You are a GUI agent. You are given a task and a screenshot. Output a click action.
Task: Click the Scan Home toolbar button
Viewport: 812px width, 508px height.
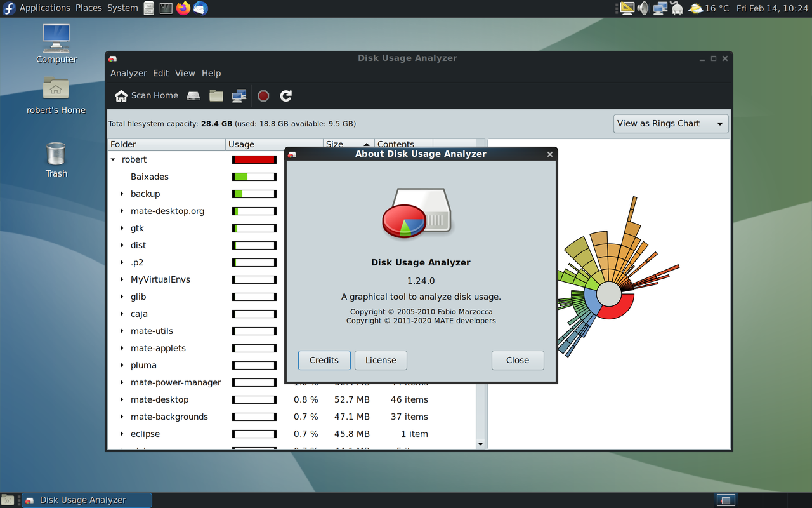pyautogui.click(x=147, y=96)
